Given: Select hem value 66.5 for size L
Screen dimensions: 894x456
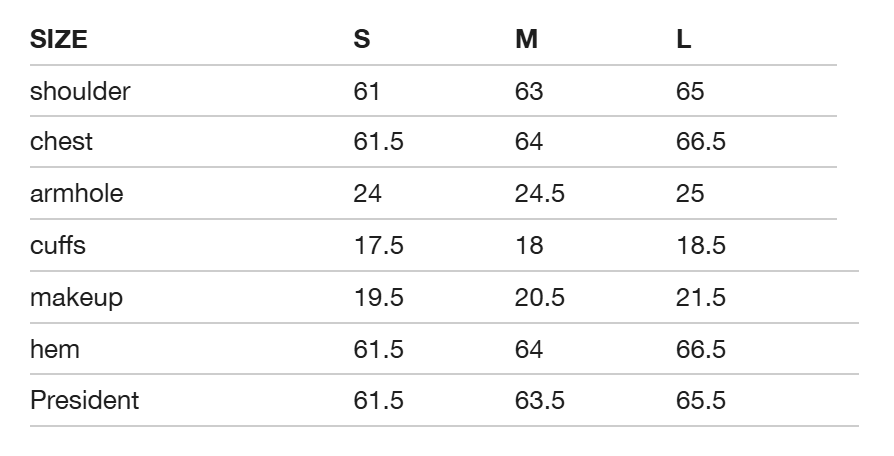Looking at the screenshot, I should (701, 349).
